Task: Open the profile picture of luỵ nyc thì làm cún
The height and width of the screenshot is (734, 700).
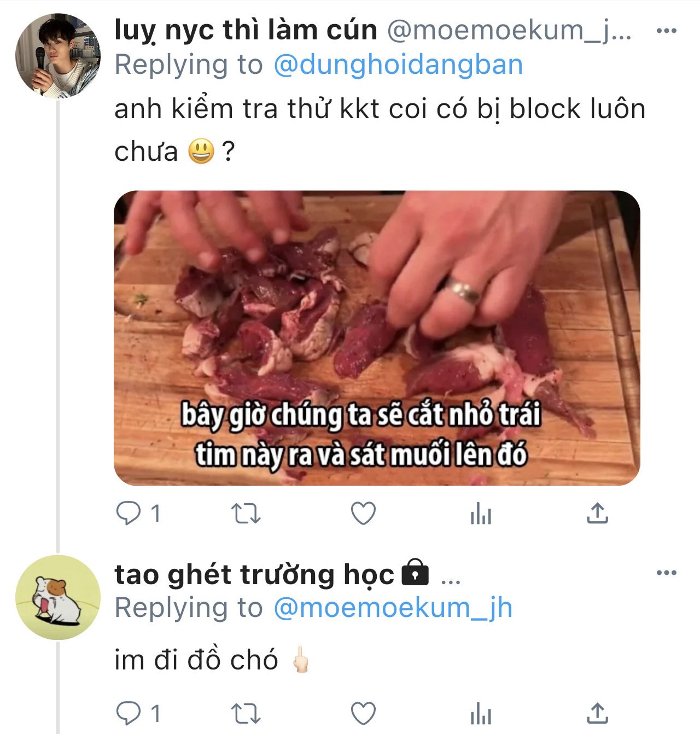Action: (x=57, y=56)
